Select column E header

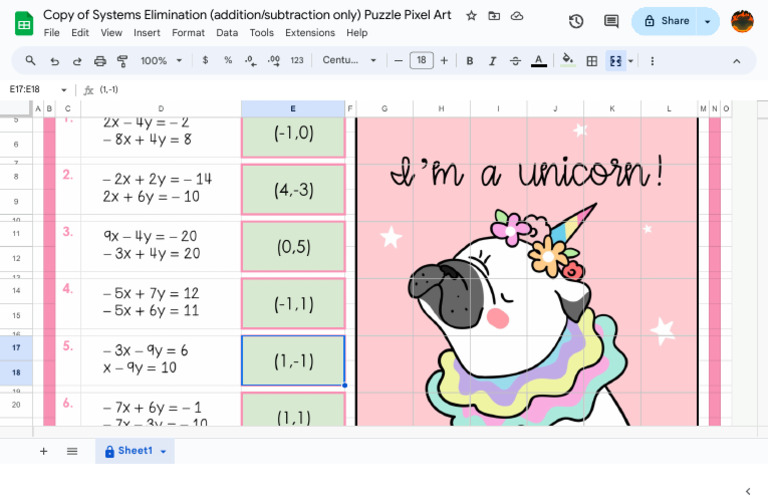click(x=293, y=109)
